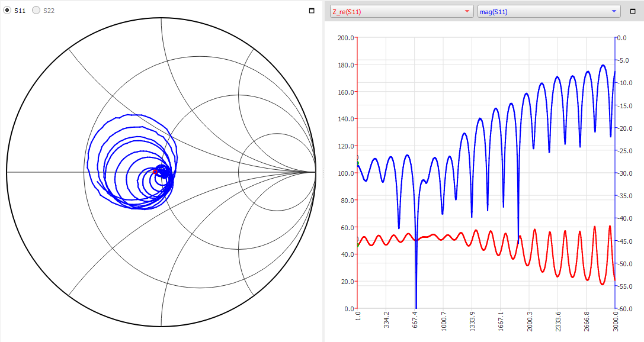644x342 pixels.
Task: Click the 100.0 label on left axis
Action: [346, 173]
